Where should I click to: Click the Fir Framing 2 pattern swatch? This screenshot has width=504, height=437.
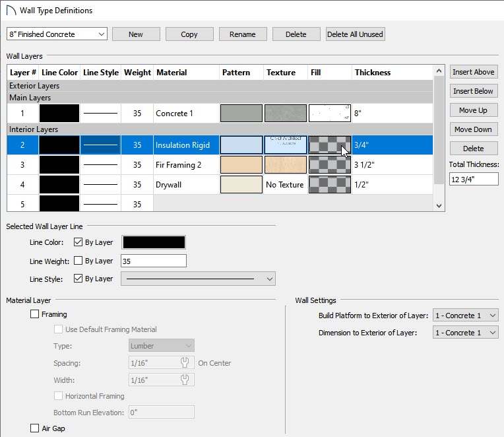click(x=241, y=164)
